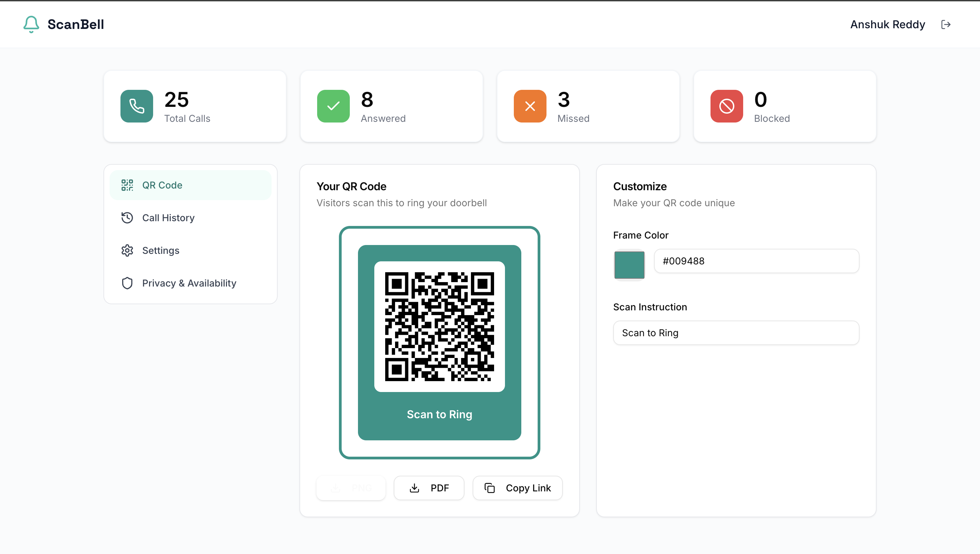This screenshot has width=980, height=554.
Task: Click the red Blocked ban icon
Action: coord(726,106)
